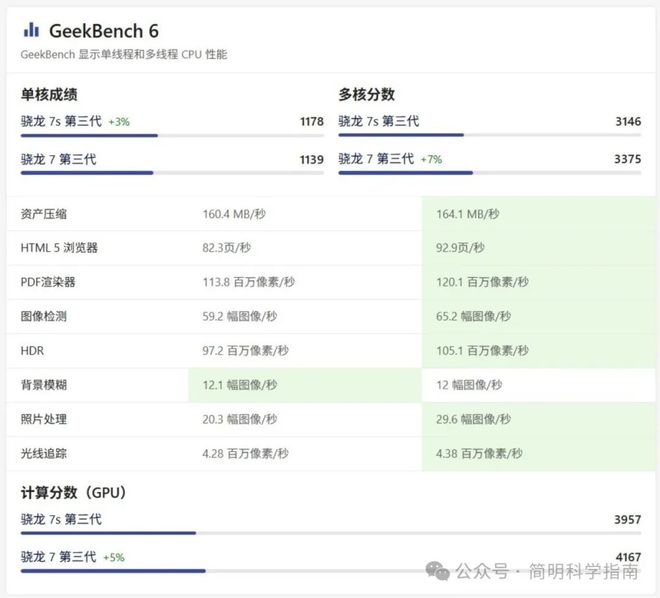Screen dimensions: 660x598
Task: Click the 多核分数 heading
Action: (367, 94)
